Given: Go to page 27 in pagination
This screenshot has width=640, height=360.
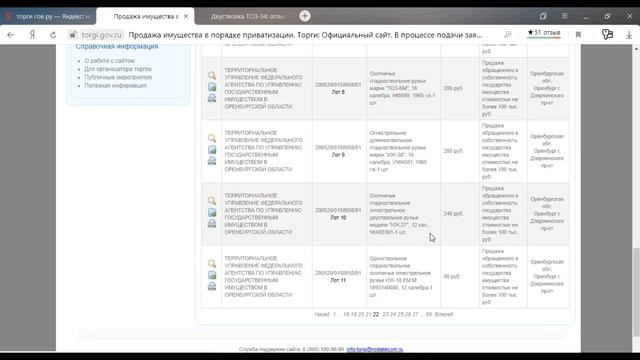Looking at the screenshot, I should coord(416,315).
